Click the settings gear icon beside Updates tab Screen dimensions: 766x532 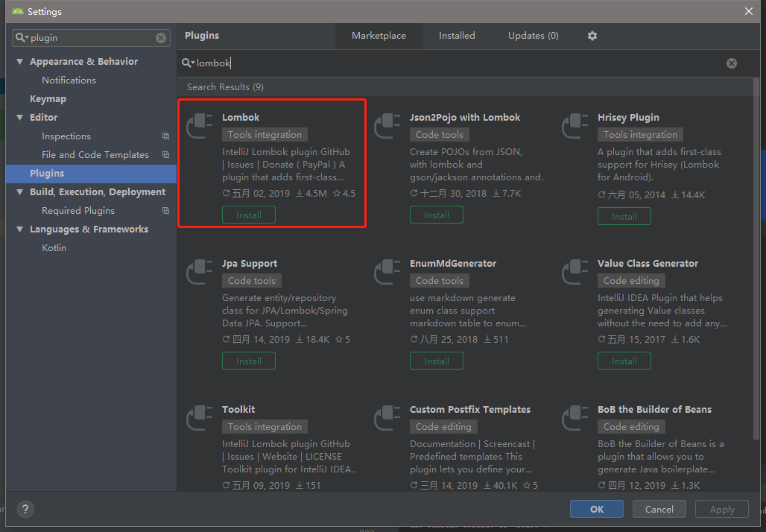[x=592, y=35]
